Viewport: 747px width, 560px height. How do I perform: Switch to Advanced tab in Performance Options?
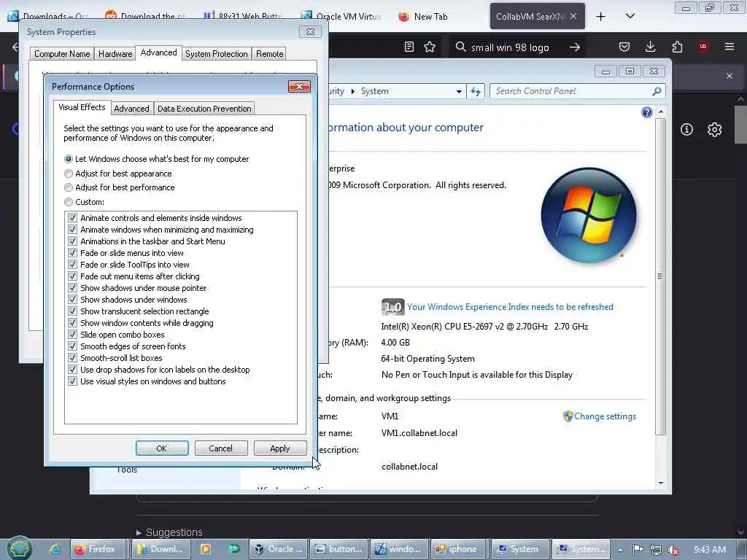[131, 109]
